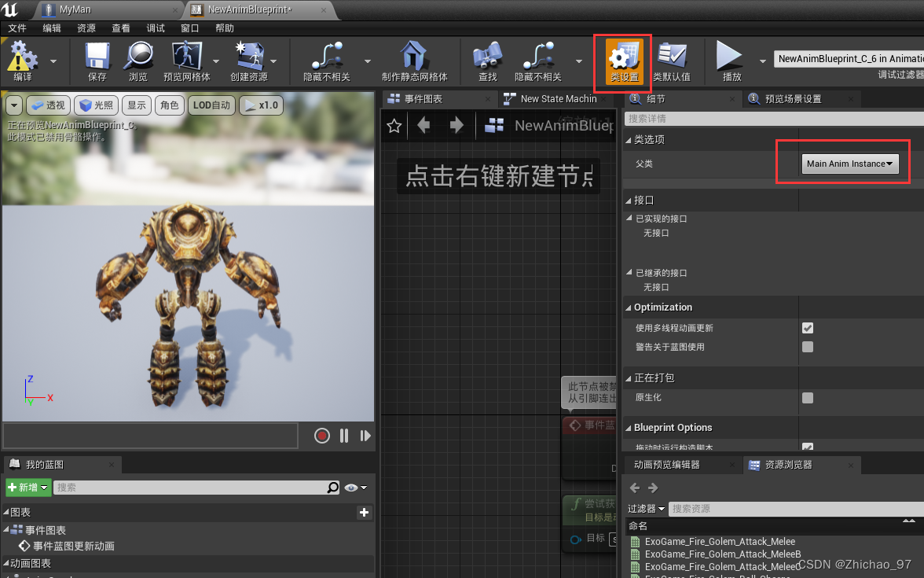The width and height of the screenshot is (924, 578).
Task: Click the 搜索资源 asset search field
Action: coord(795,508)
